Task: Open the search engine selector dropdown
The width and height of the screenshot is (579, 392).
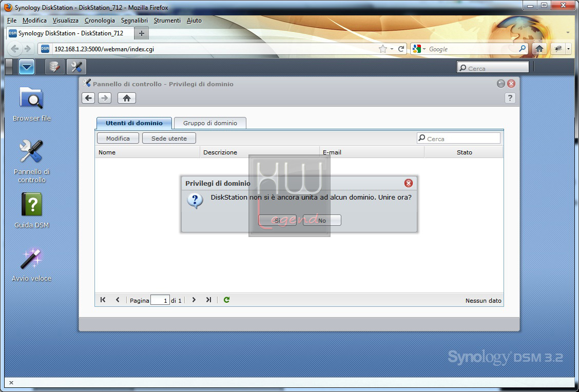Action: 419,49
